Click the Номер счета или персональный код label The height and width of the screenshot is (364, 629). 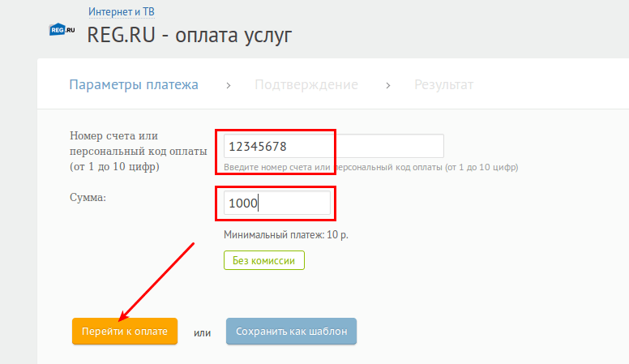139,151
